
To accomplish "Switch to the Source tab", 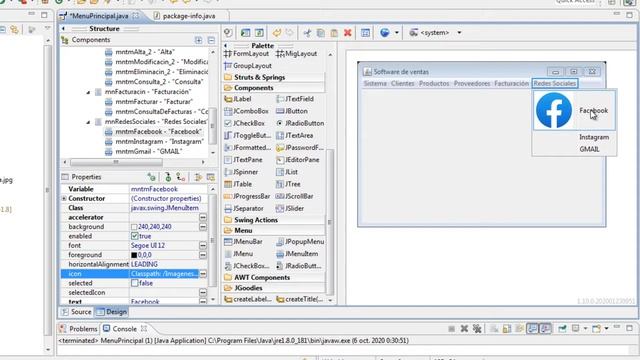I will coord(76,312).
